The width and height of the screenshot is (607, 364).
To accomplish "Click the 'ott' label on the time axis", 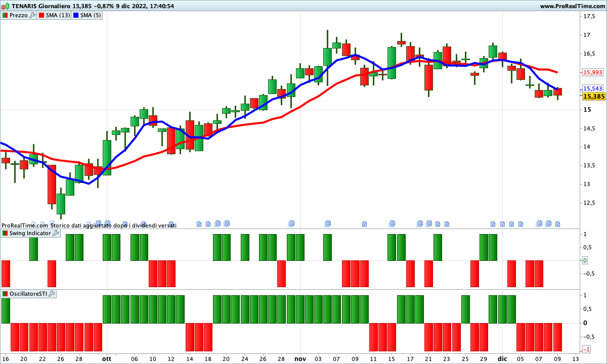I will pos(106,358).
